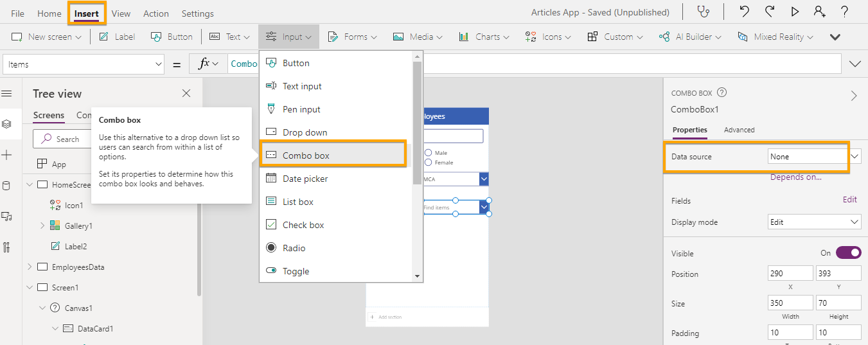
Task: Click the Edit link for Fields
Action: 849,199
